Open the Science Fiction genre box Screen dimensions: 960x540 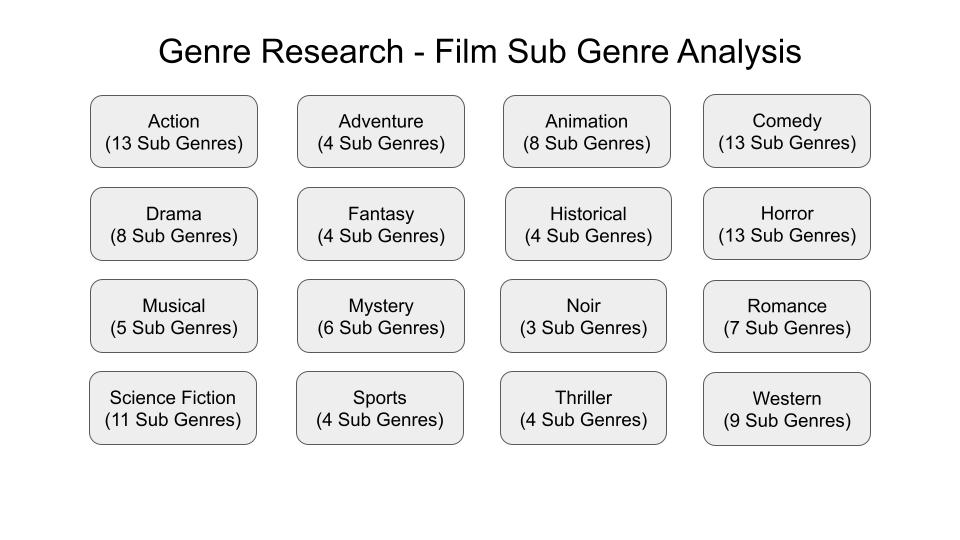(173, 408)
